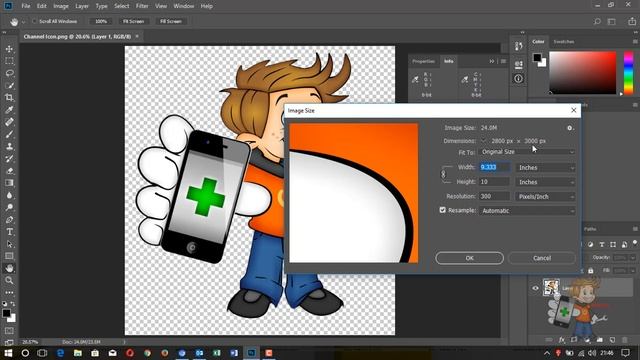
Task: Click the delete layer trash icon
Action: click(x=624, y=340)
